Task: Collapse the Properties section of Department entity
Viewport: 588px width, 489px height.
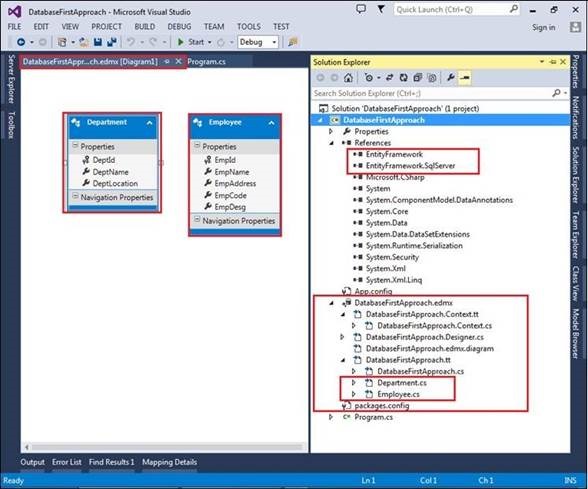Action: pos(75,146)
